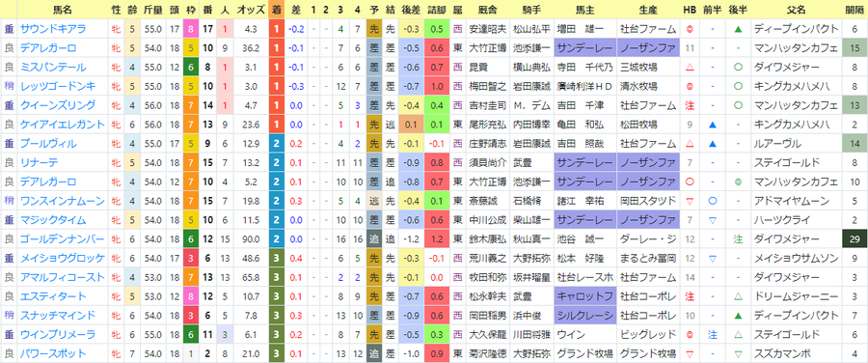Select highlighted owner cell シルクレーシ

pos(585,316)
